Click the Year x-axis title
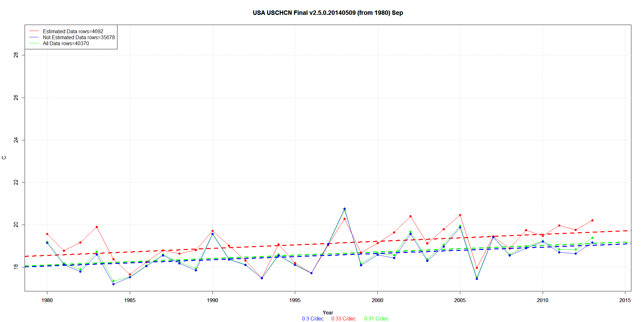 point(328,313)
